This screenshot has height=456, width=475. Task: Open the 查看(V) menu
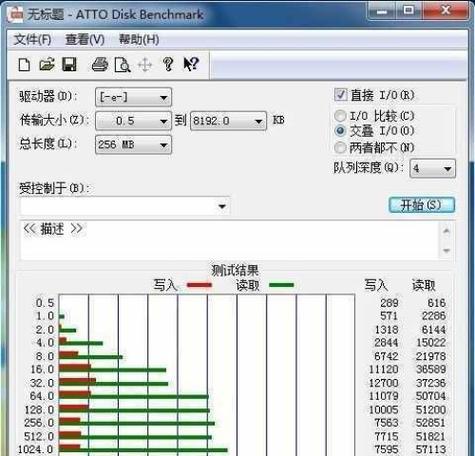pos(85,40)
